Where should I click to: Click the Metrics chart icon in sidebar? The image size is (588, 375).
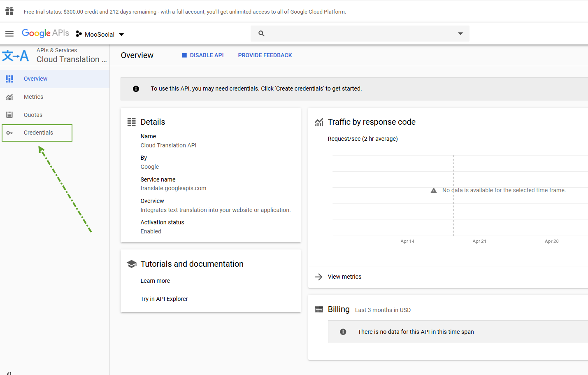coord(9,97)
